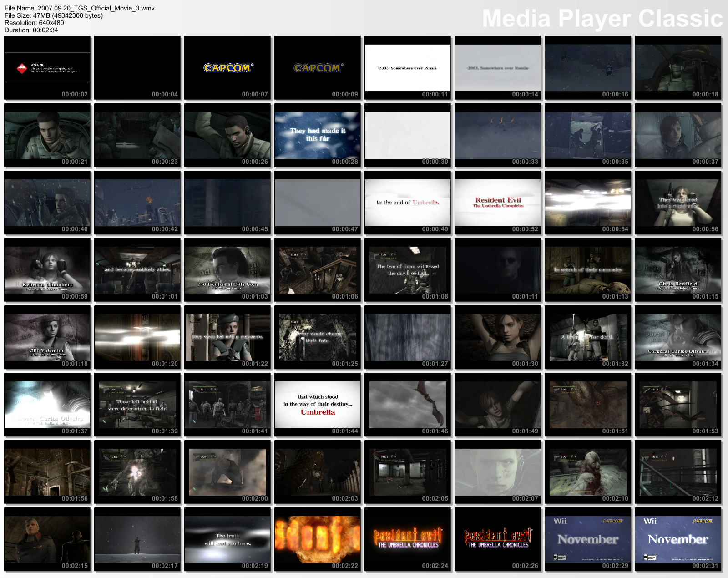Select the lone figure in snow frame at 00:02:17

tap(137, 539)
